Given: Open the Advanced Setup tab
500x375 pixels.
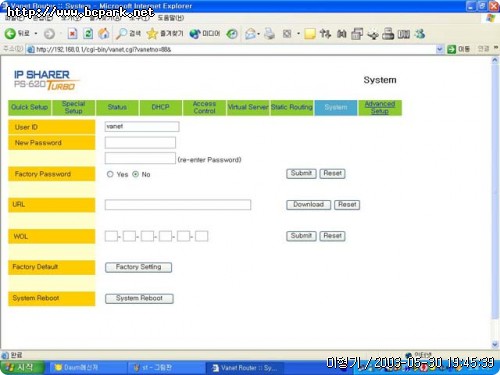Looking at the screenshot, I should click(x=380, y=107).
